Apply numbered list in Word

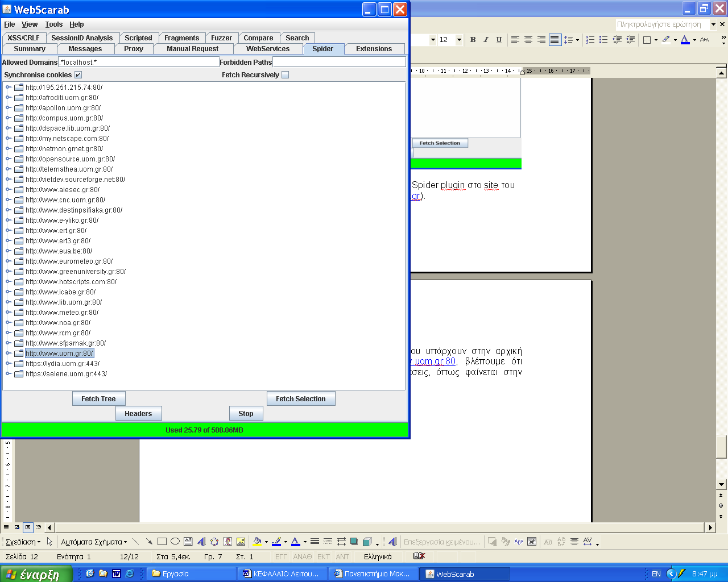click(590, 40)
